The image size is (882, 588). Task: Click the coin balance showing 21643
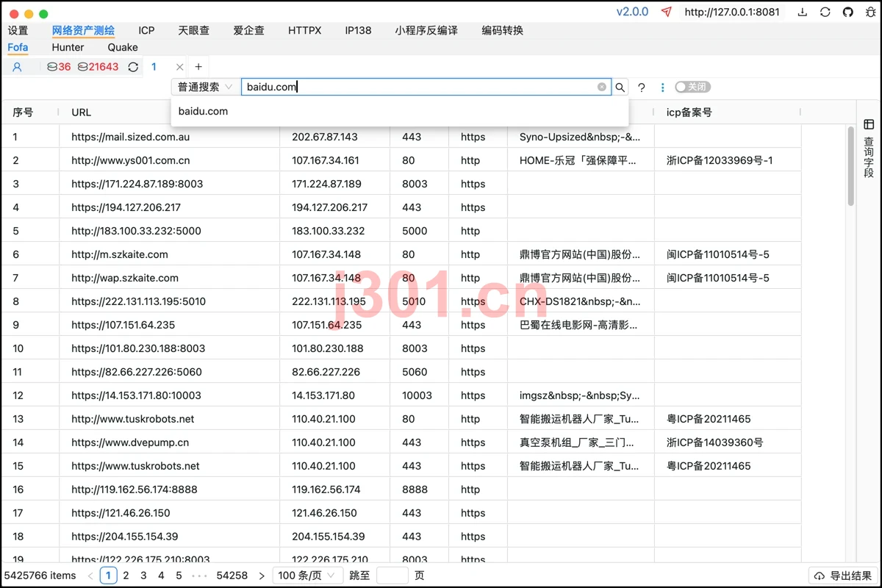pos(98,67)
